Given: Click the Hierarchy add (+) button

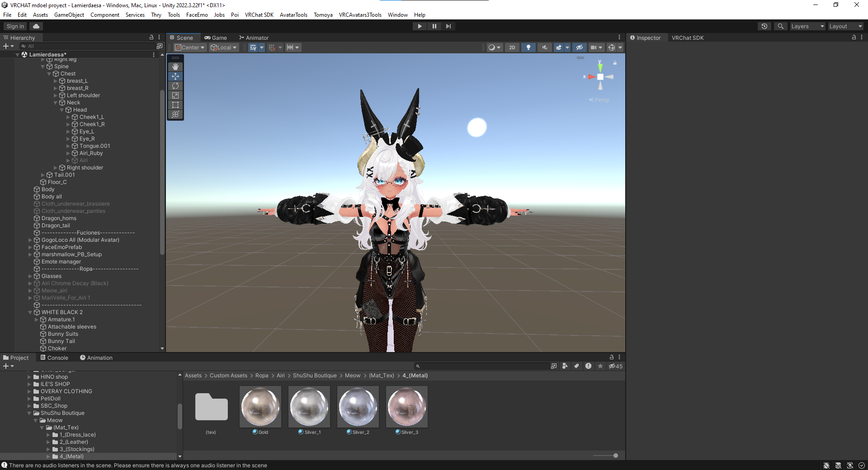Looking at the screenshot, I should point(6,46).
